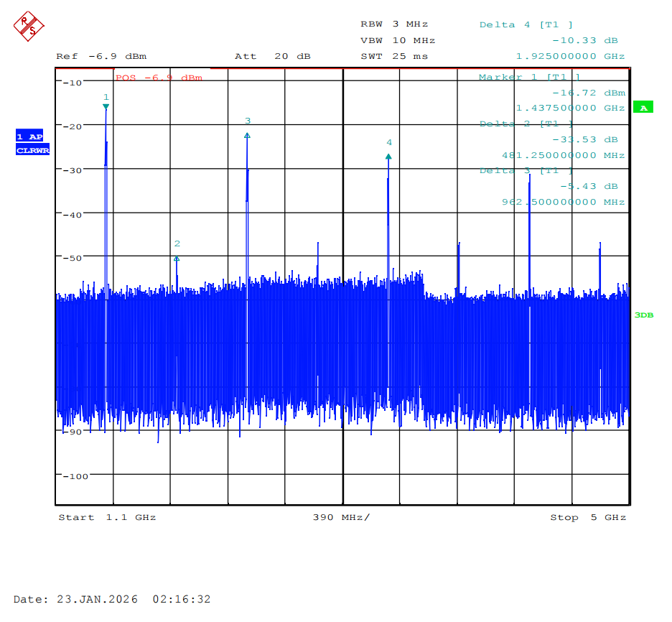Select the SWT 25 ms sweep time
Viewport: 672px width, 622px height.
(394, 56)
